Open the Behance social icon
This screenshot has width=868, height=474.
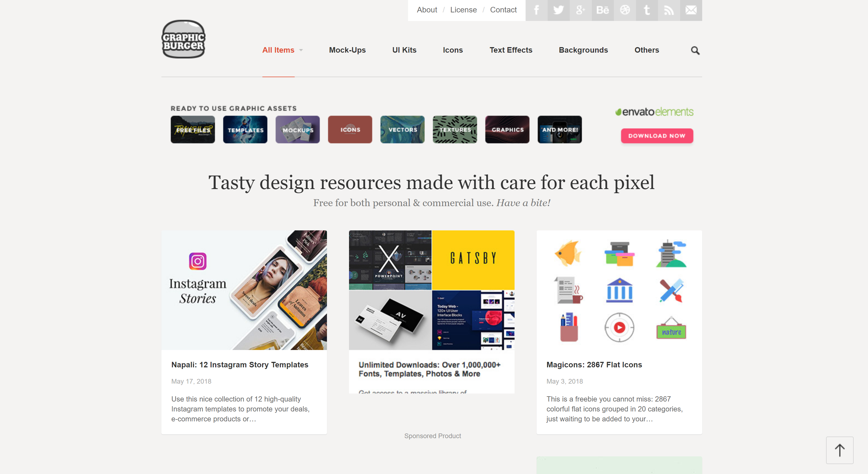603,10
